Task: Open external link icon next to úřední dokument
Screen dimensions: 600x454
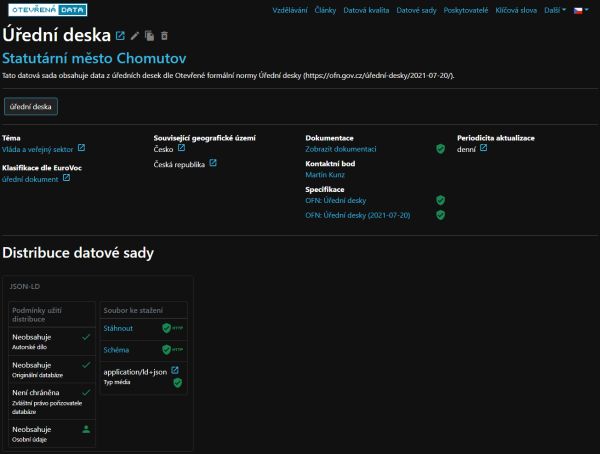Action: tap(67, 178)
